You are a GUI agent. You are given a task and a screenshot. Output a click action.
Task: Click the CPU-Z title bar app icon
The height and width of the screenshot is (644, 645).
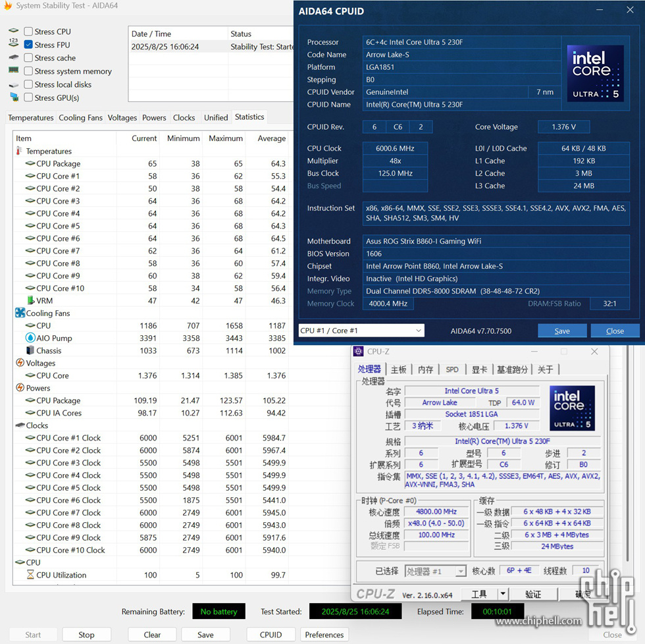click(358, 352)
